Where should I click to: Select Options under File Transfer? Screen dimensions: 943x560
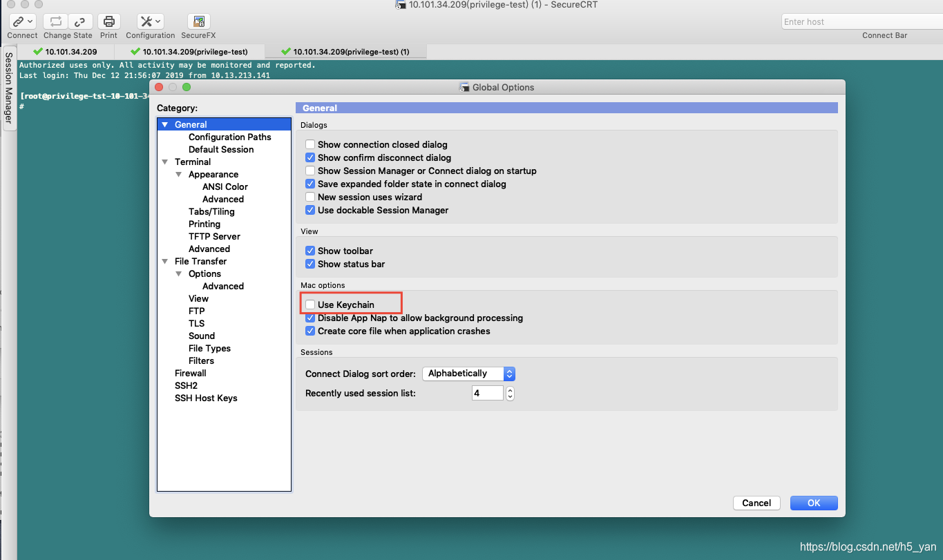204,273
